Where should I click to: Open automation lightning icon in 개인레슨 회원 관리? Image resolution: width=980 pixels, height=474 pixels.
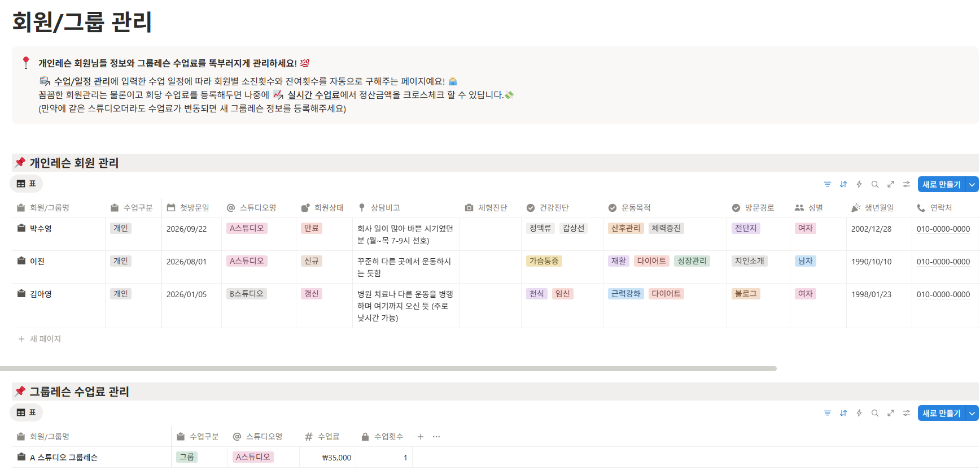pyautogui.click(x=859, y=184)
